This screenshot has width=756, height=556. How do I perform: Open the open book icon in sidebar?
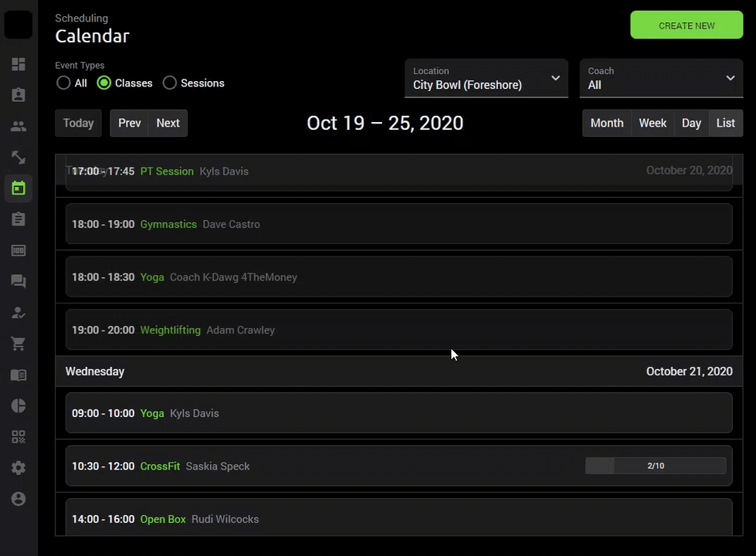[19, 375]
